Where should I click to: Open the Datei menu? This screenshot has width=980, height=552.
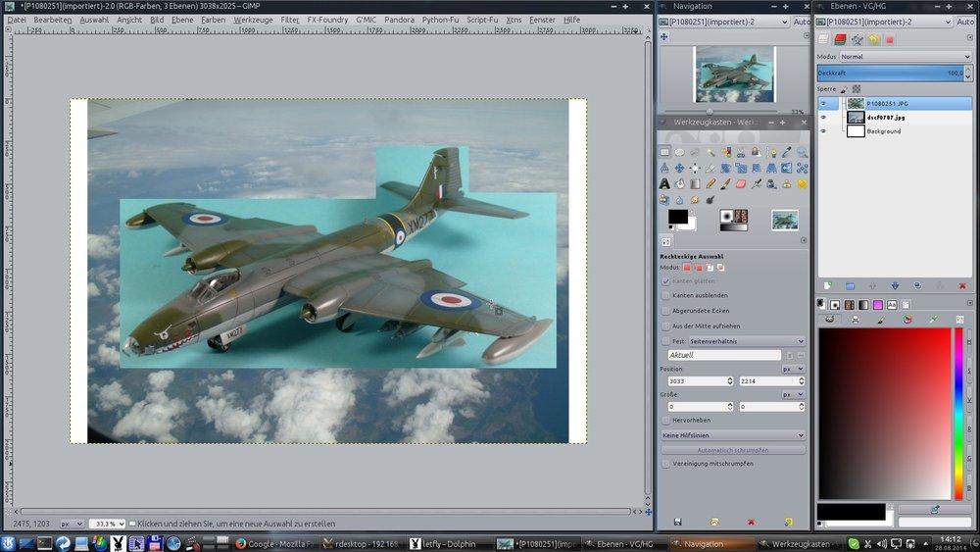pyautogui.click(x=17, y=20)
